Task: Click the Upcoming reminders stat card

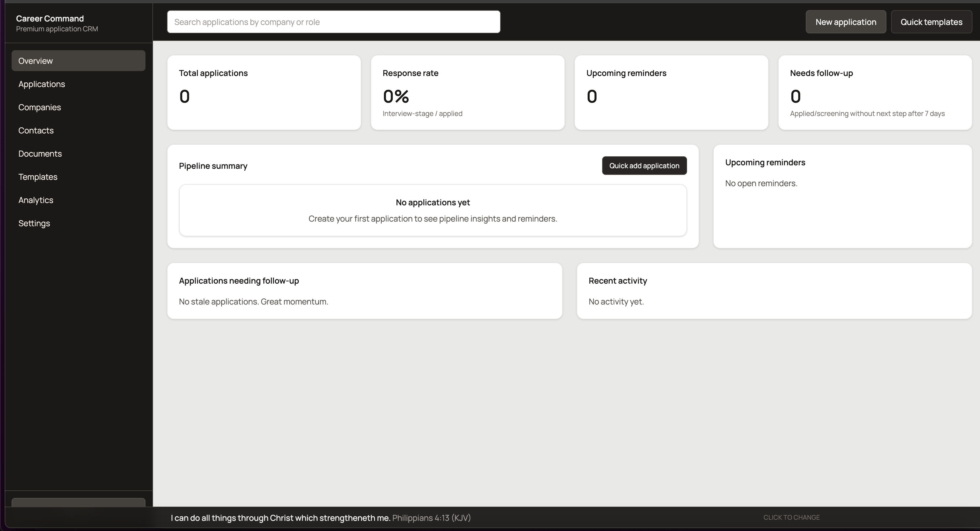Action: [671, 93]
